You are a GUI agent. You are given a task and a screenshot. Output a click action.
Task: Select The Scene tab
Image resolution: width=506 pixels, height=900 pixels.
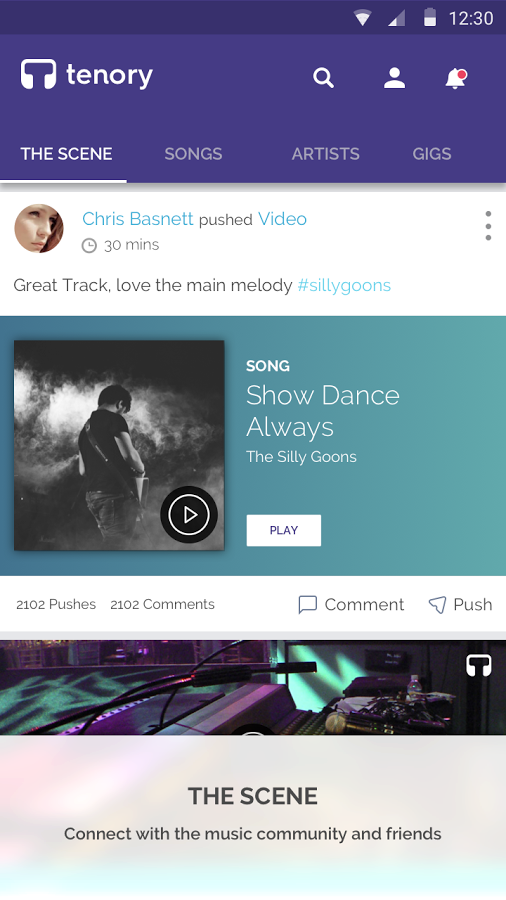(x=67, y=154)
